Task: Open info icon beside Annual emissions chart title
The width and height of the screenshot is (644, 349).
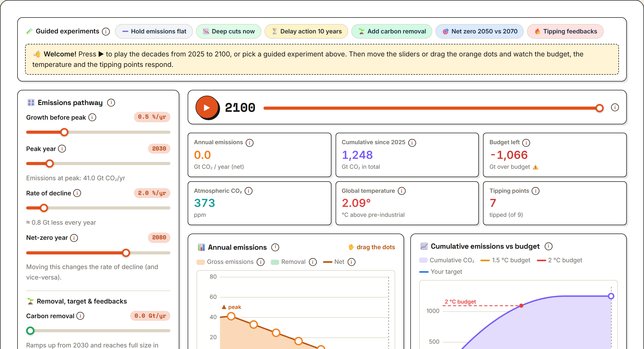Action: click(x=275, y=247)
